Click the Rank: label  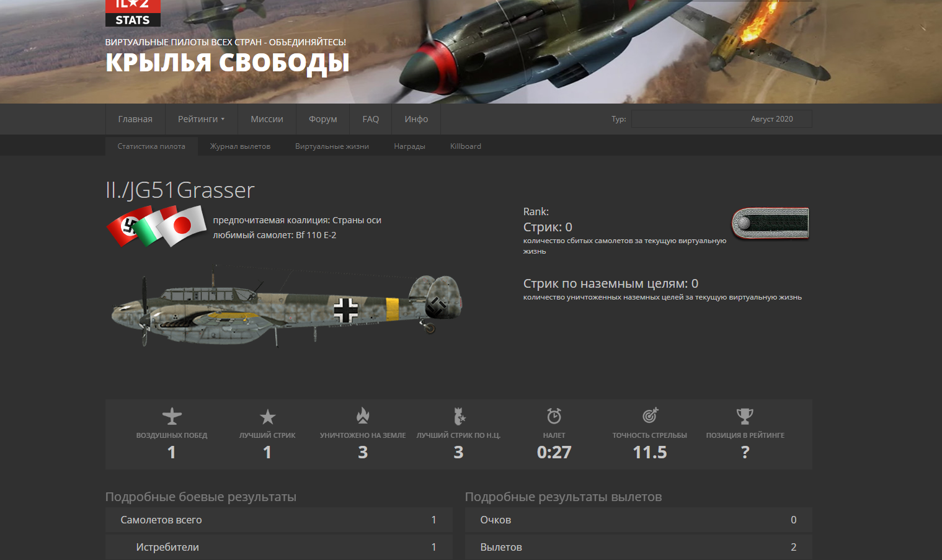click(536, 211)
